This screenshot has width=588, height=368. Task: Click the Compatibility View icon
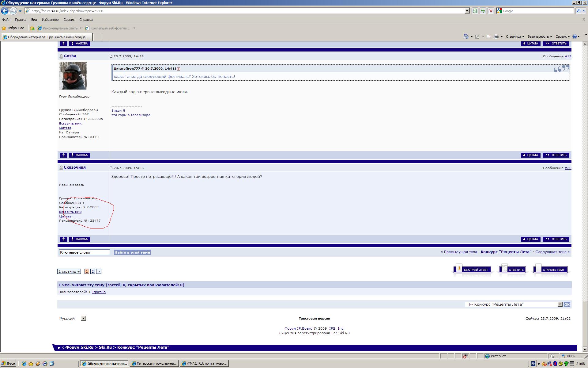pyautogui.click(x=475, y=11)
